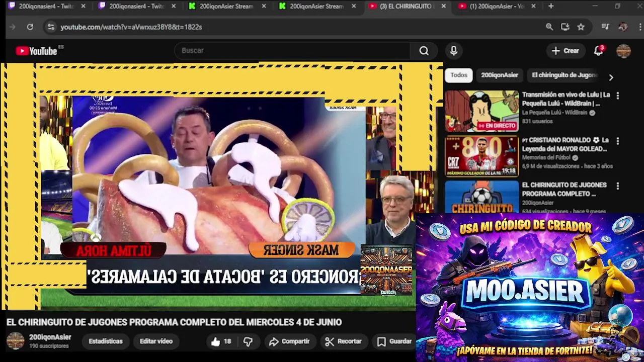Click the Crear button
Image resolution: width=644 pixels, height=362 pixels.
point(565,51)
